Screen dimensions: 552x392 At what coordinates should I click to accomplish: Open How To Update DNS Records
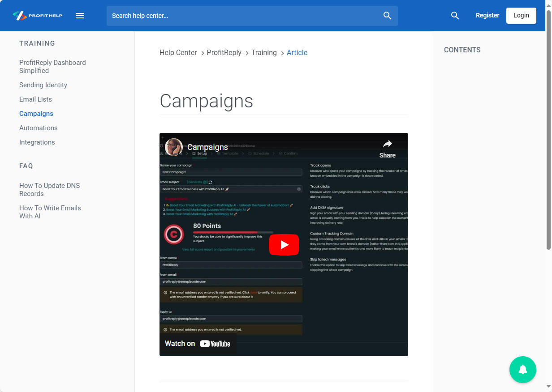point(49,190)
